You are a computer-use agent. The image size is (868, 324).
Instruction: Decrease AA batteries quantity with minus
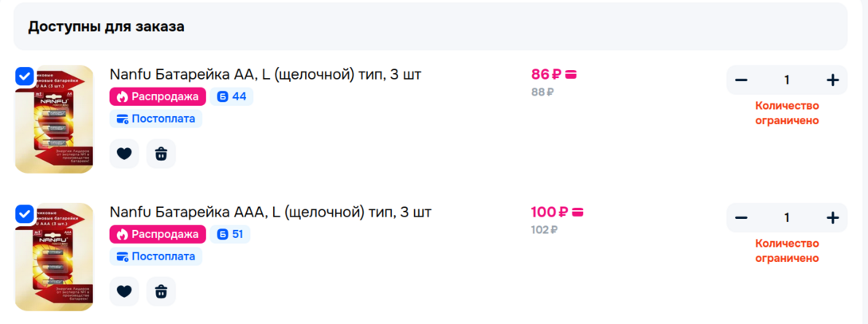[x=741, y=80]
